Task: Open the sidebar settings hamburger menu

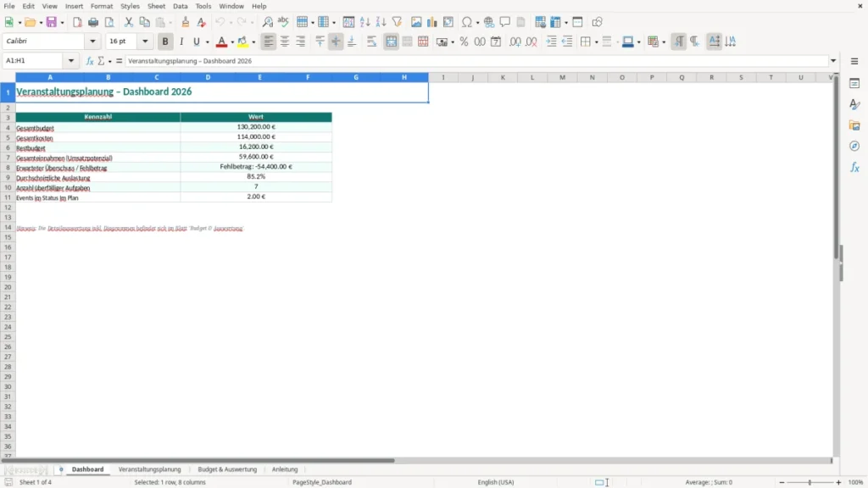Action: [854, 61]
